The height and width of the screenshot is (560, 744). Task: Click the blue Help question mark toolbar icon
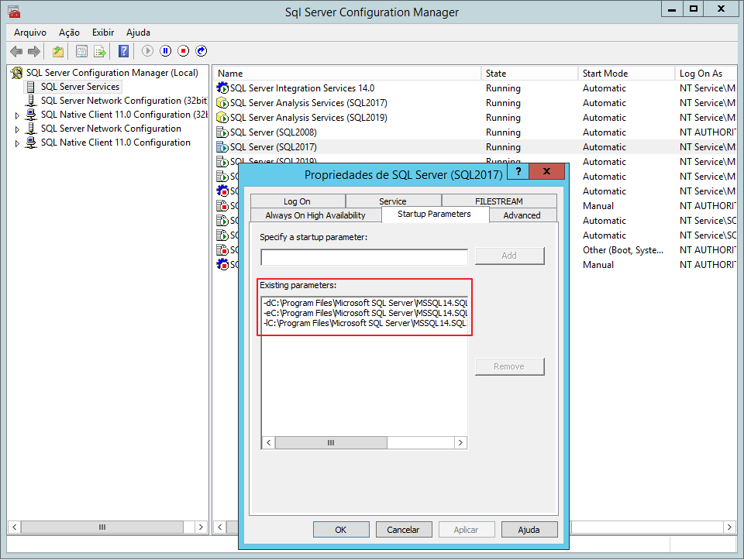[123, 51]
